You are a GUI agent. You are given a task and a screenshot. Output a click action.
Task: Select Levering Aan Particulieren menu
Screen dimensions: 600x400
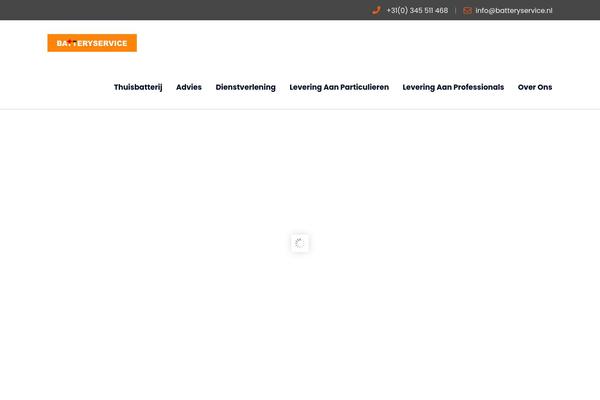(339, 87)
